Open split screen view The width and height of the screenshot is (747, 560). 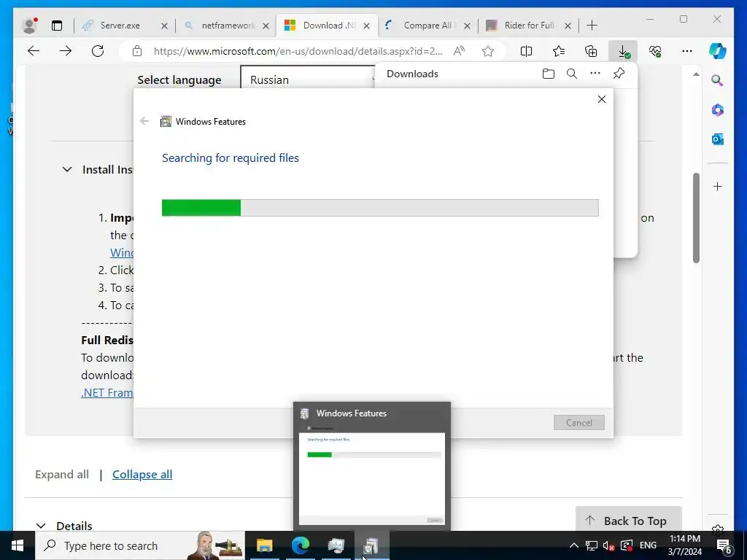[527, 51]
